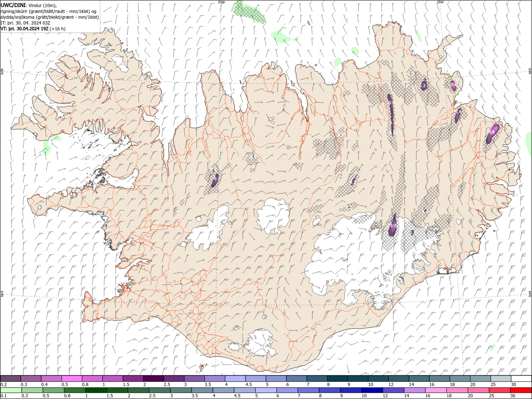Pick the upper-row 3 violet swatch
The height and width of the screenshot is (399, 532).
(x=194, y=379)
